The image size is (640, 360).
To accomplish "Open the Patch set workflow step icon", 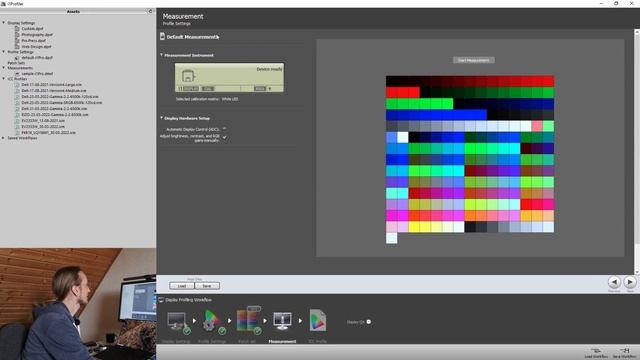I will (x=248, y=320).
